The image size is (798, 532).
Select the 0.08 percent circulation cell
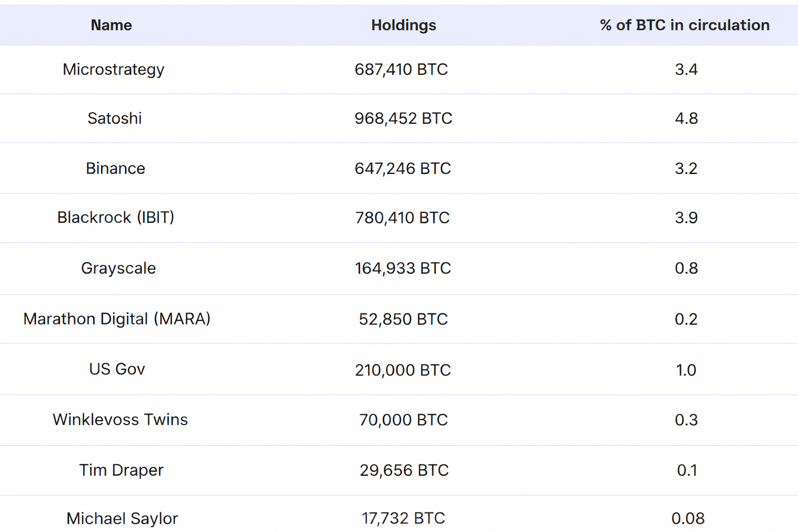687,518
